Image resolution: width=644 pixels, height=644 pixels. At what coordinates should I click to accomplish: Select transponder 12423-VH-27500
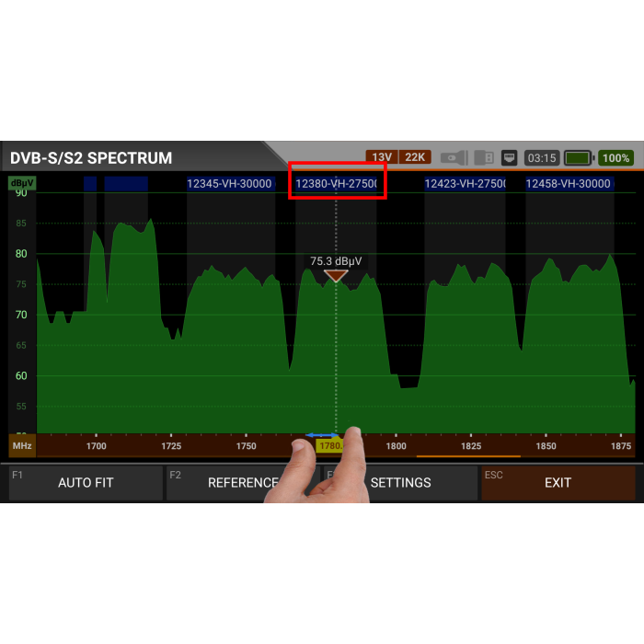[465, 183]
